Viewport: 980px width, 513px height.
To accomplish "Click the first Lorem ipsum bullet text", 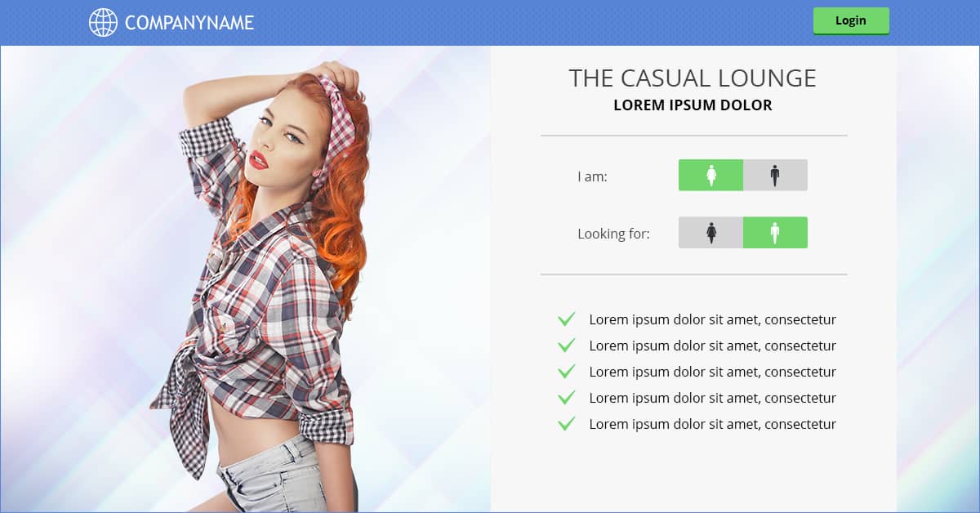I will [x=712, y=319].
